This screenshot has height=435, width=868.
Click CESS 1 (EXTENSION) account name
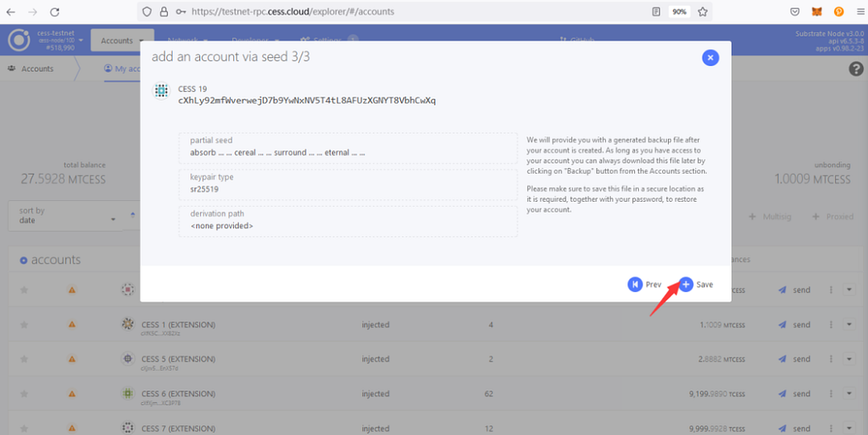179,325
